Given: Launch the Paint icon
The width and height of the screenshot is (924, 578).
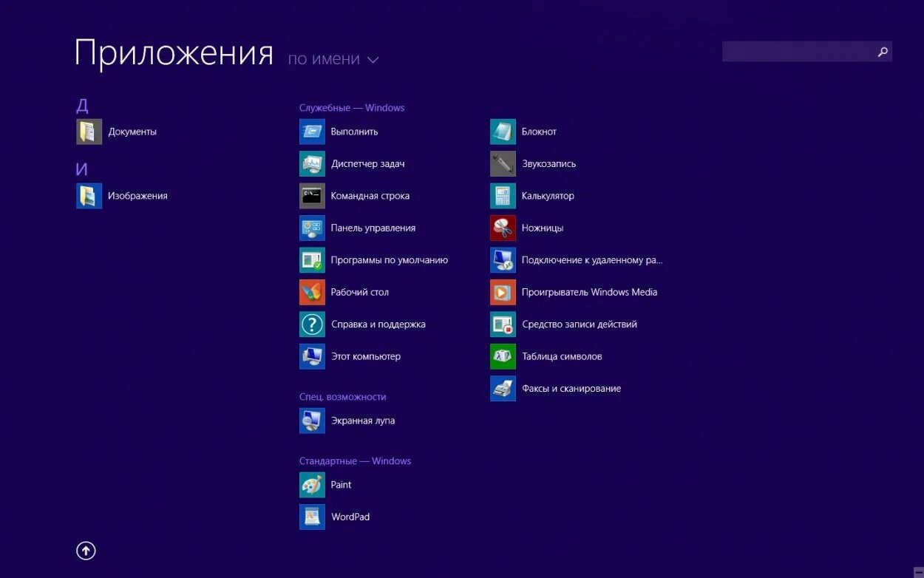Looking at the screenshot, I should coord(312,485).
